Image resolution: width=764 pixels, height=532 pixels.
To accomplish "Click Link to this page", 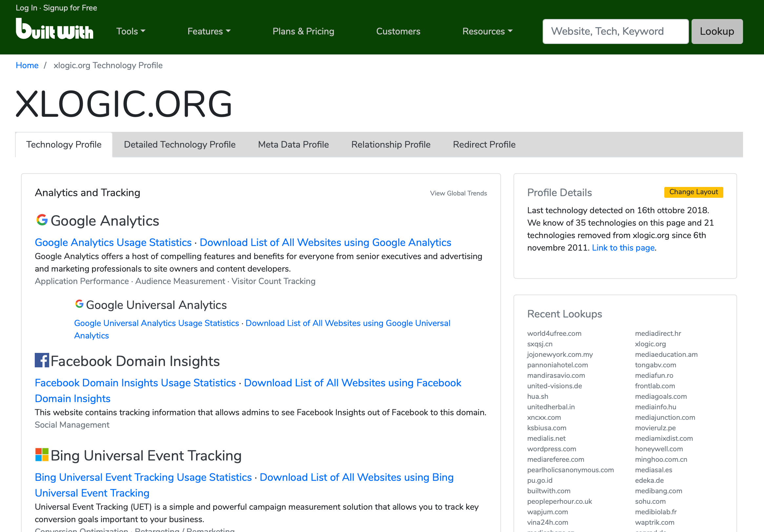I will 624,248.
